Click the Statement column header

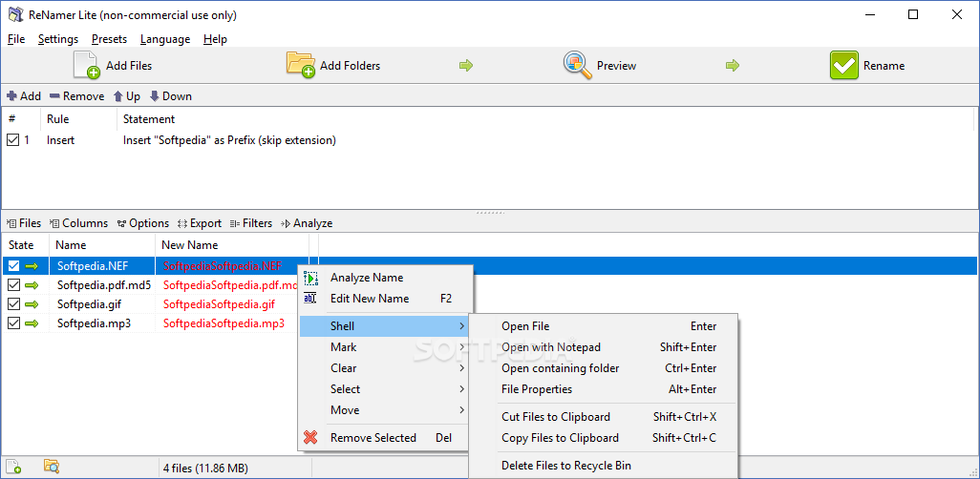coord(547,118)
